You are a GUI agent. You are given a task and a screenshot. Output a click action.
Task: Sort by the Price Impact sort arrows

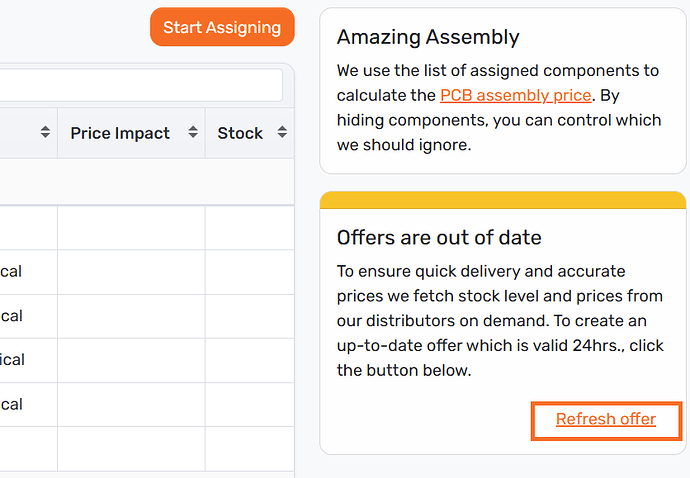pos(193,133)
